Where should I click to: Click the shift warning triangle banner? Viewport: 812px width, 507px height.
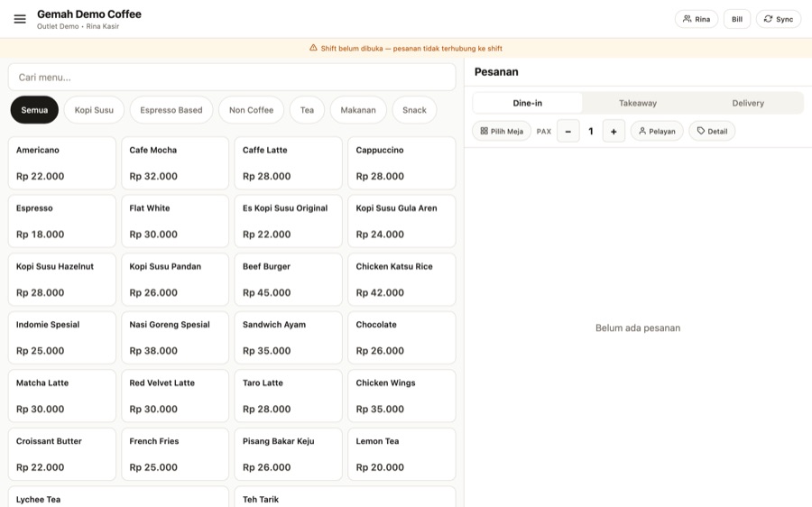(406, 48)
